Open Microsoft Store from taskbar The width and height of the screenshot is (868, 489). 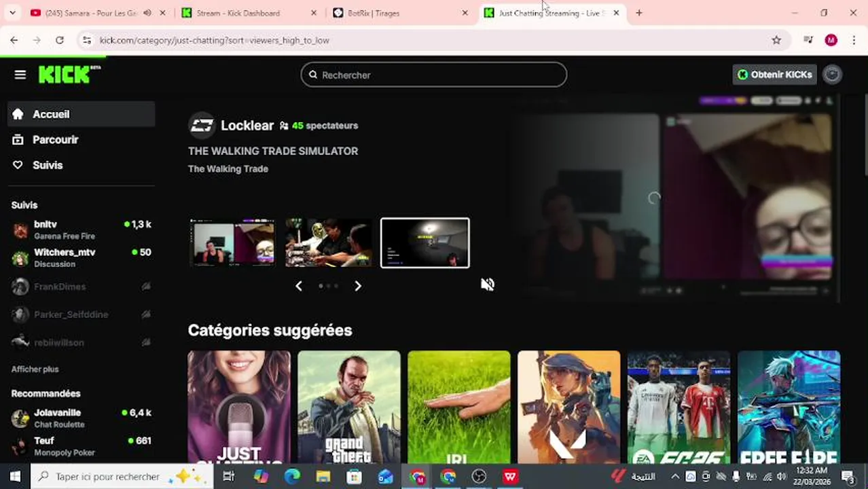pos(354,477)
